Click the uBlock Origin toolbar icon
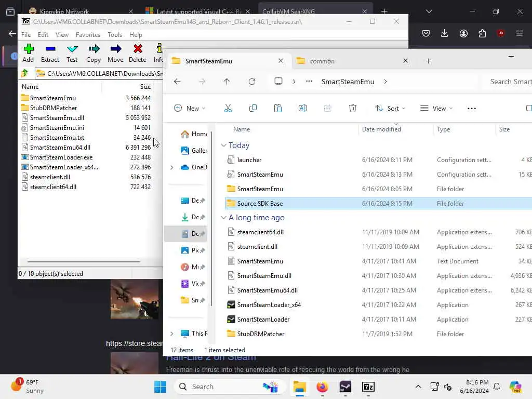 coord(500,33)
